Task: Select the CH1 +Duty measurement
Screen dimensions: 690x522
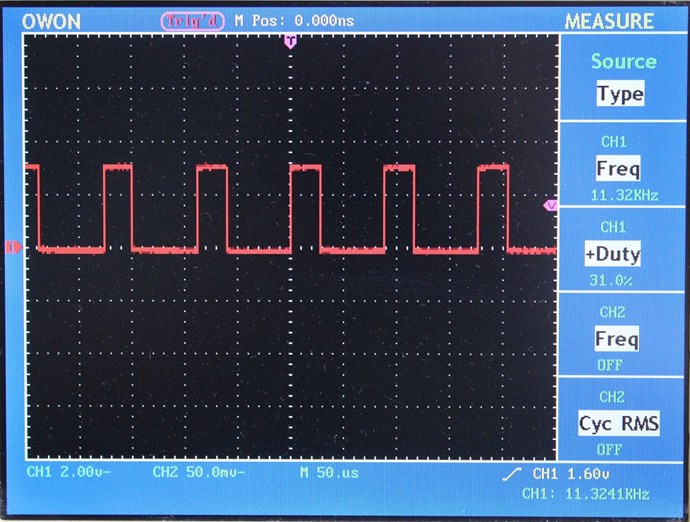Action: coord(613,254)
